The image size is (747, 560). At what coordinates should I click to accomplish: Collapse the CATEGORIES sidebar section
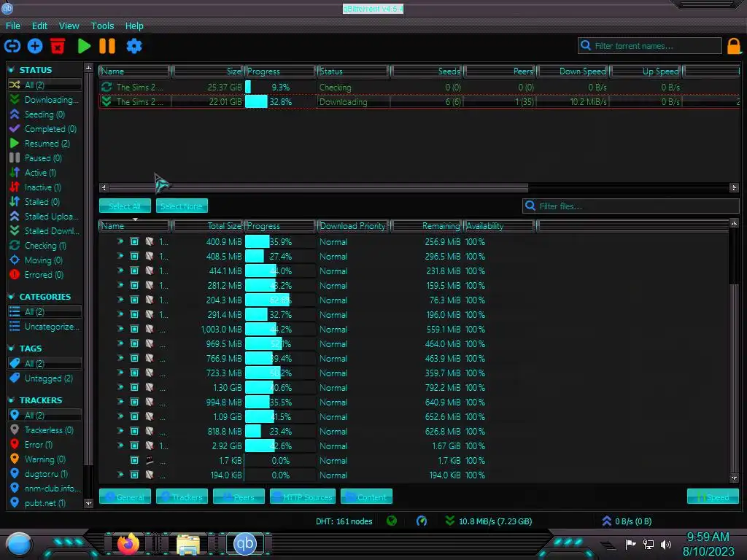pos(12,297)
